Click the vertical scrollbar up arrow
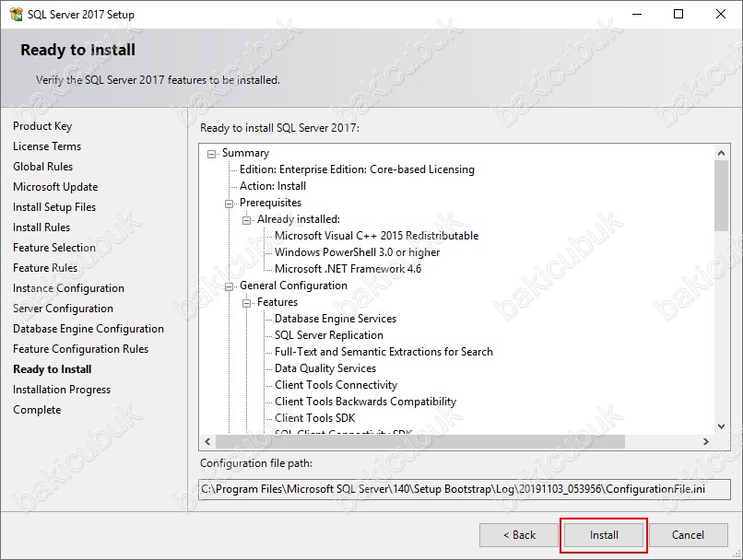Viewport: 743px width, 560px height. 721,153
